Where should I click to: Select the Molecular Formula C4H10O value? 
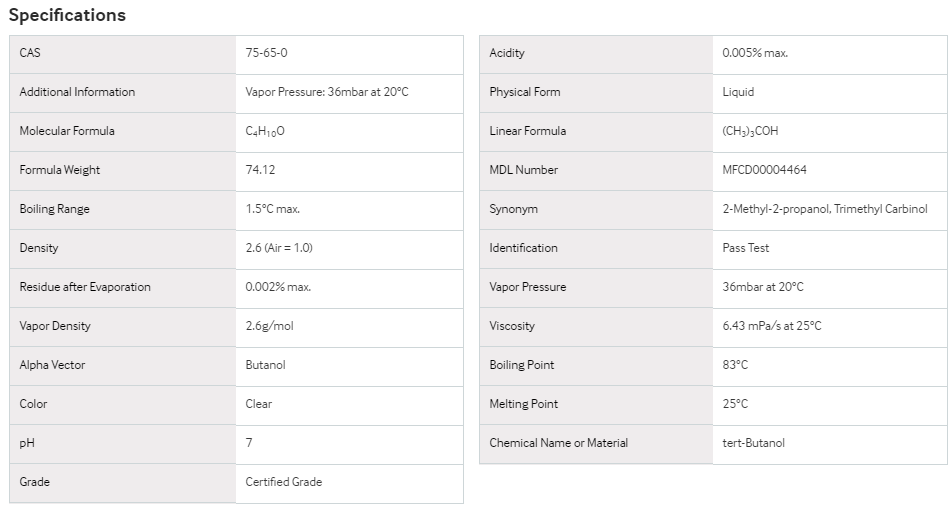265,131
